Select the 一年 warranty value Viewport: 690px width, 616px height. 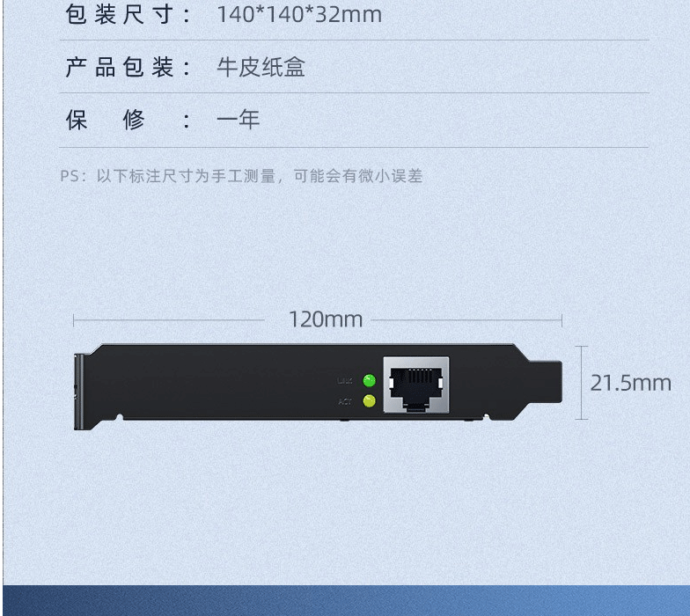(238, 120)
